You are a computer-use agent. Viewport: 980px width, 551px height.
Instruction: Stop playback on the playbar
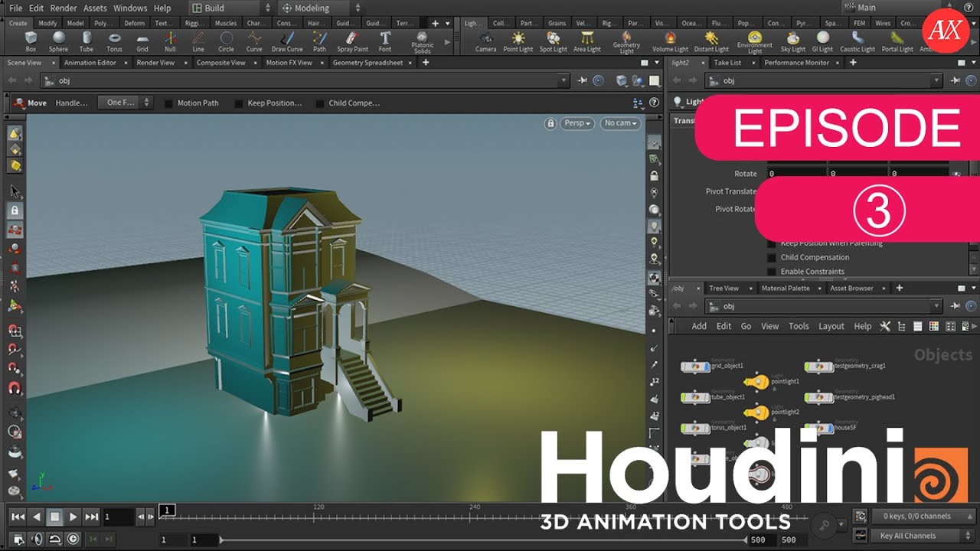[55, 517]
